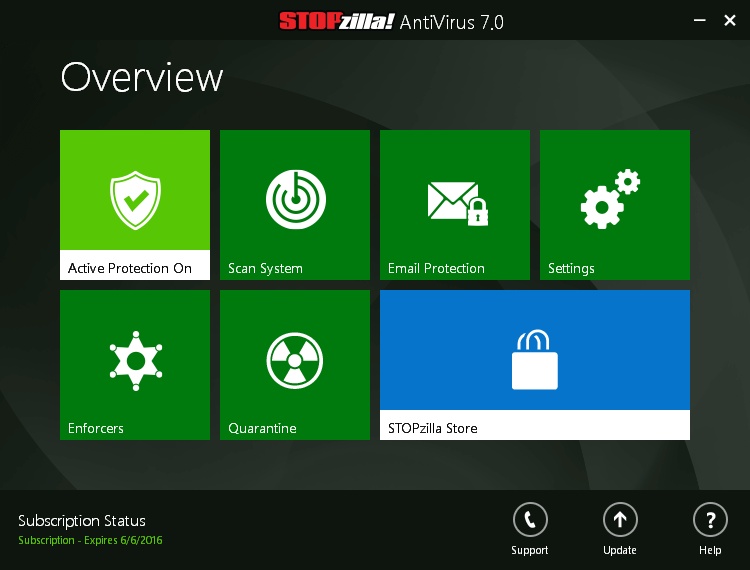The height and width of the screenshot is (570, 750).
Task: Click the up-arrow Update icon
Action: pos(620,519)
